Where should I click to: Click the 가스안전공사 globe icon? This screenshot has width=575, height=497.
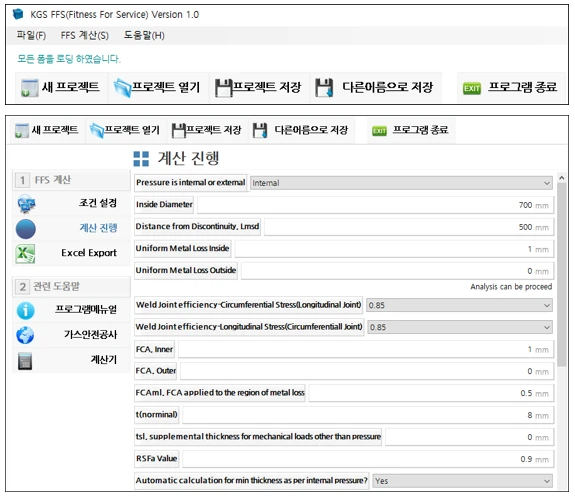click(25, 335)
